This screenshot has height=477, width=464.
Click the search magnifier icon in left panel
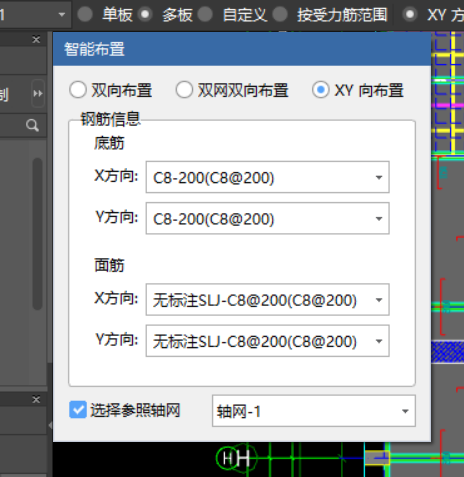tap(32, 126)
